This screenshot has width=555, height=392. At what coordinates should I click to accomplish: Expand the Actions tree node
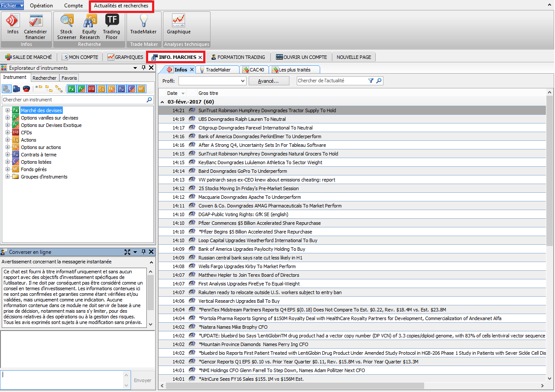click(7, 140)
